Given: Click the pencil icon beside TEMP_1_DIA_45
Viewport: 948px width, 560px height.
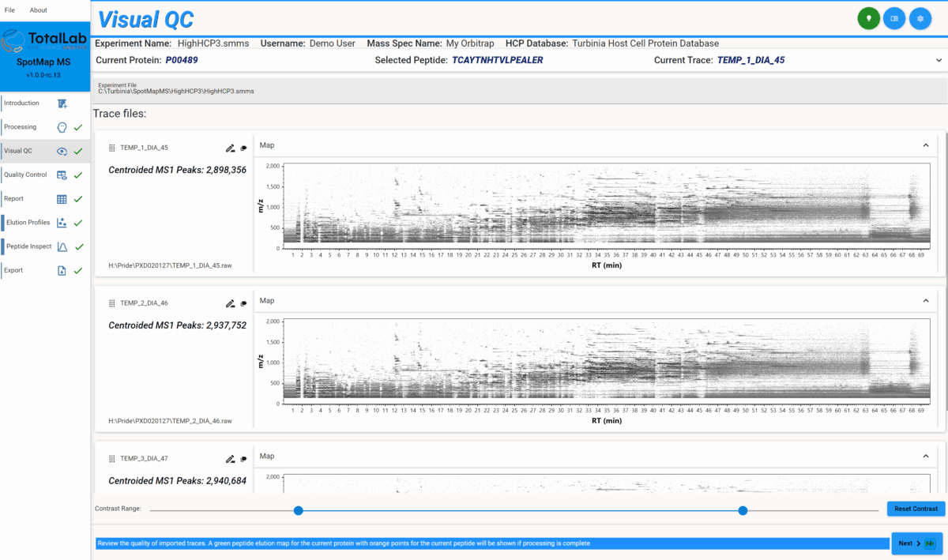Looking at the screenshot, I should point(230,148).
